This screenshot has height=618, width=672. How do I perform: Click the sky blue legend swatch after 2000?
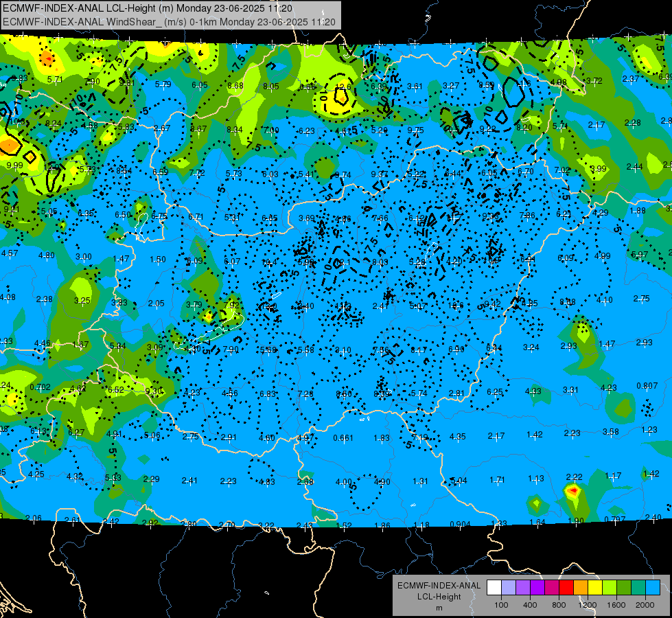pos(653,588)
